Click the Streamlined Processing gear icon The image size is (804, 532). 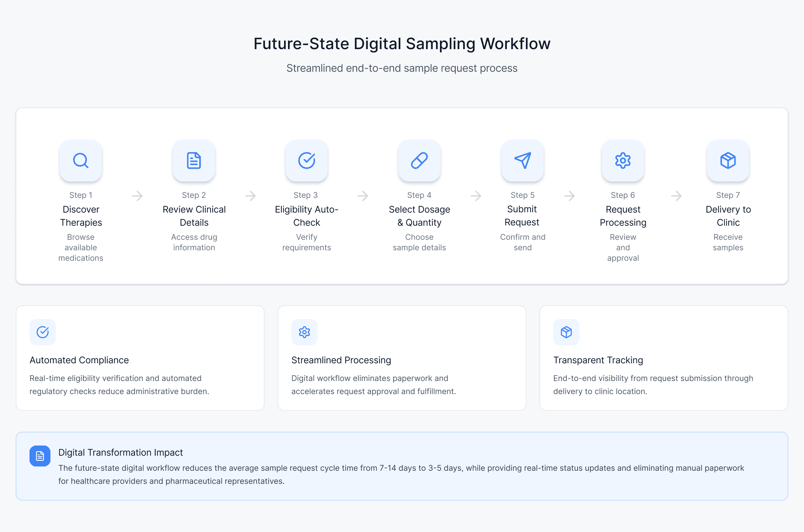click(304, 332)
